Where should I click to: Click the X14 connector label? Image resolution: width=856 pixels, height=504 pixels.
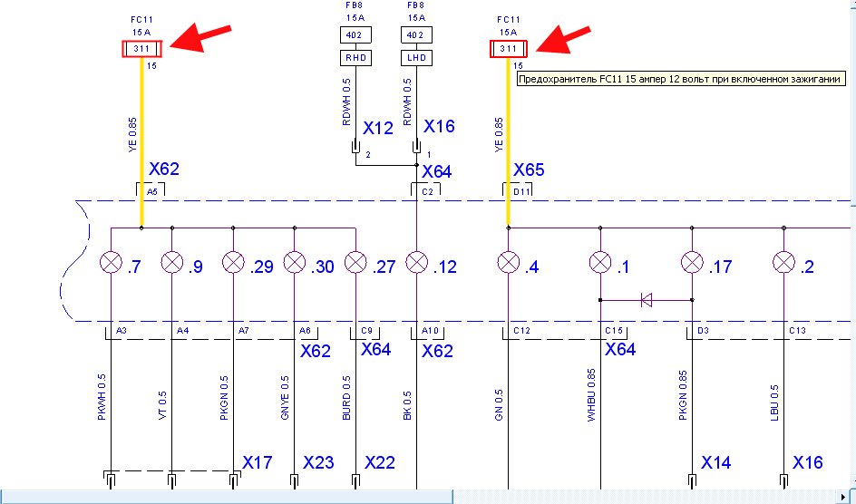pyautogui.click(x=715, y=462)
